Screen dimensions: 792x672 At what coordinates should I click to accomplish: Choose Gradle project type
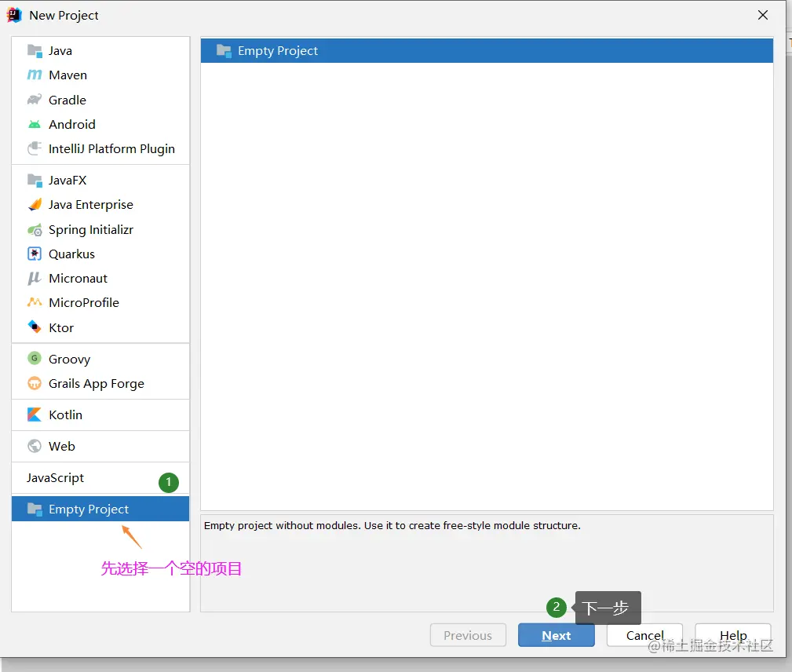pyautogui.click(x=100, y=100)
